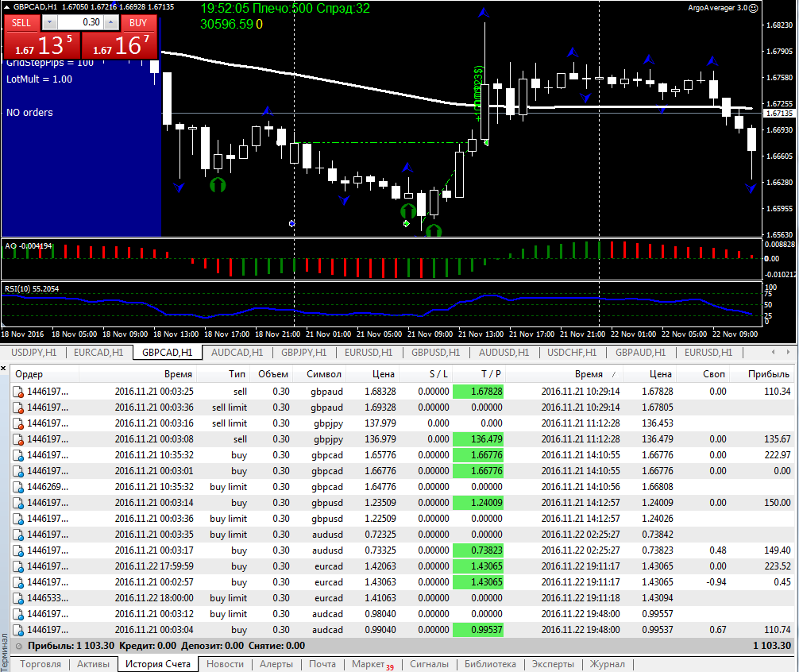Viewport: 799px width, 672px height.
Task: Open the Эксперты terminal tab
Action: point(553,664)
